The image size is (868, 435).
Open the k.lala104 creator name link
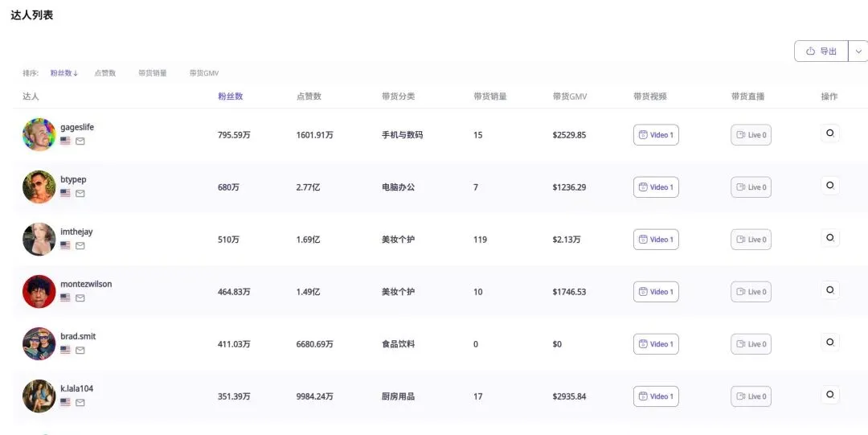pos(77,389)
